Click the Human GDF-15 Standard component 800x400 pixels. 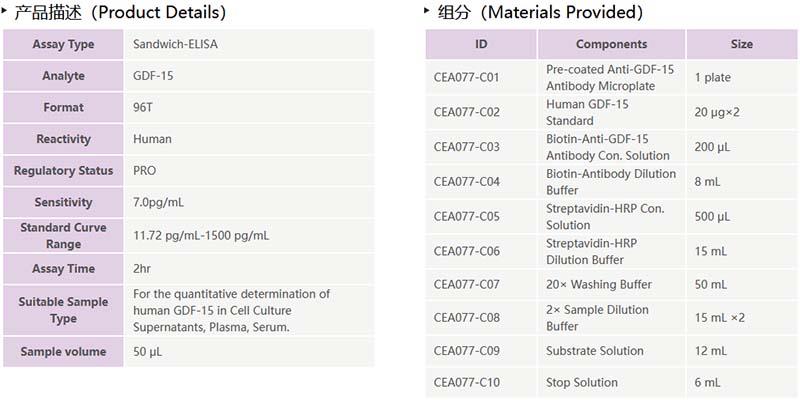[x=587, y=112]
